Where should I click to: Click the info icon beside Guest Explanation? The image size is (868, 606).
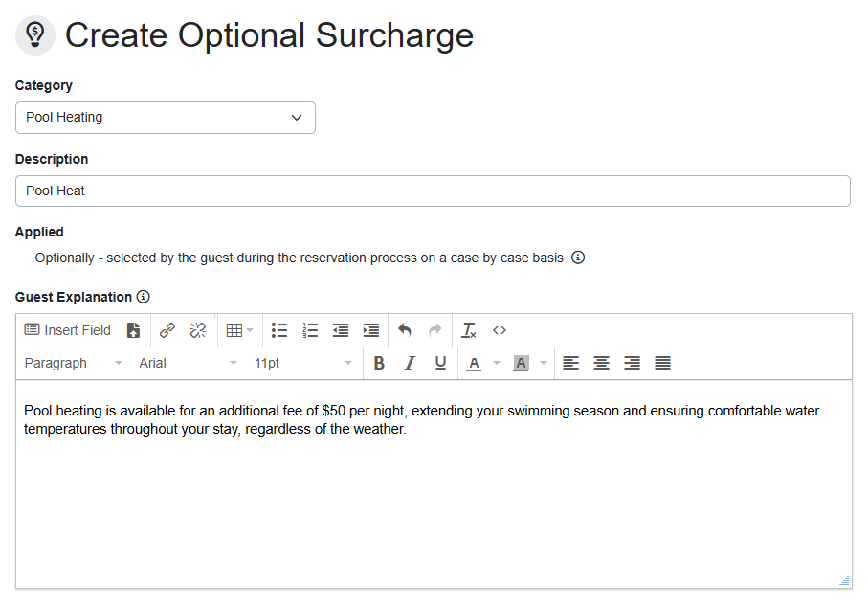(x=144, y=297)
